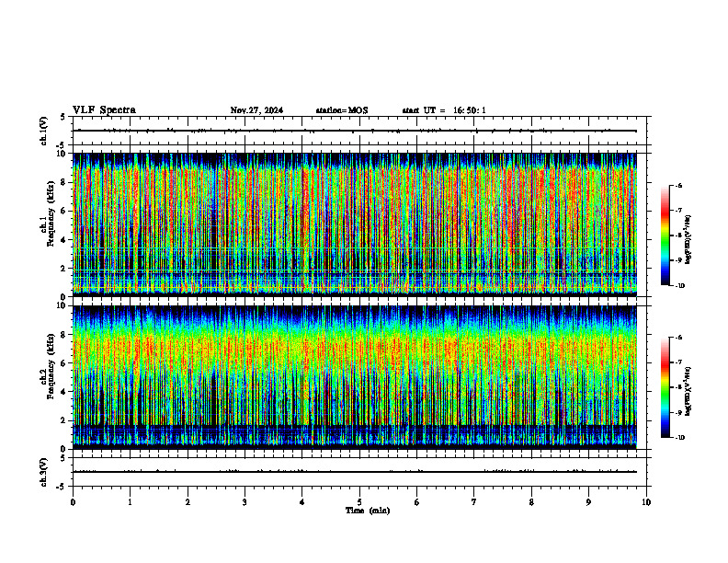The height and width of the screenshot is (563, 728).
Task: Click time-axis tick label "7"
Action: (x=474, y=502)
